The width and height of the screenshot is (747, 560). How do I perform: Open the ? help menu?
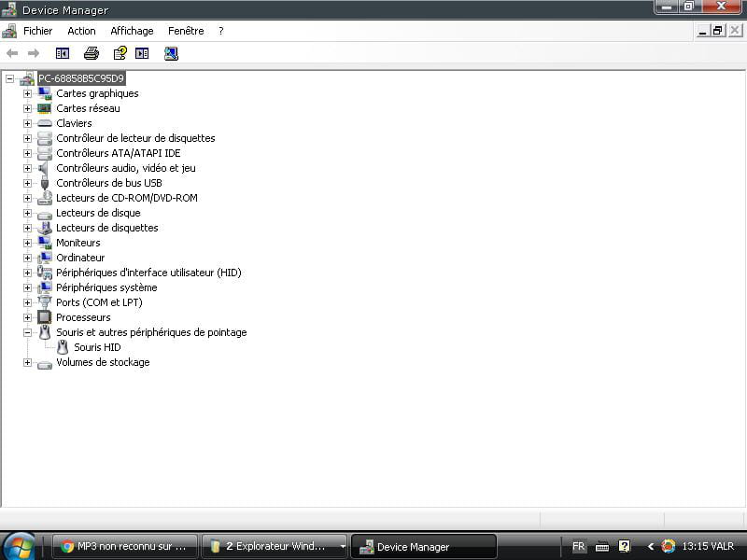tap(220, 31)
